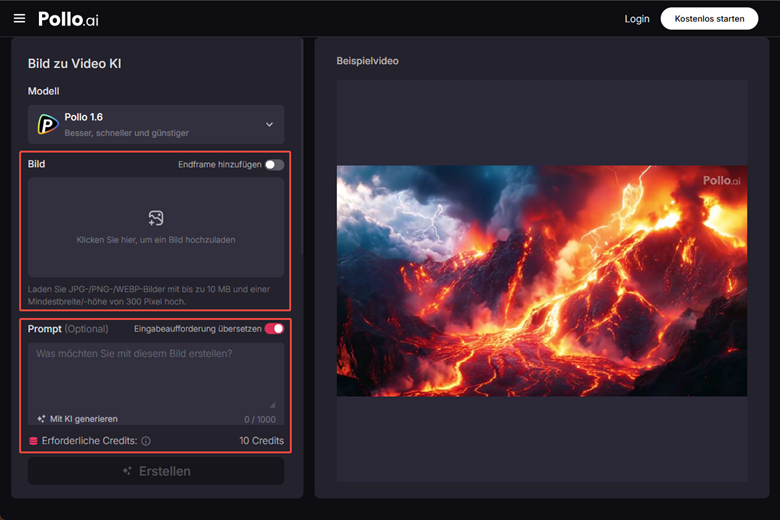Viewport: 780px width, 520px height.
Task: Click the Erstellen button
Action: [156, 471]
